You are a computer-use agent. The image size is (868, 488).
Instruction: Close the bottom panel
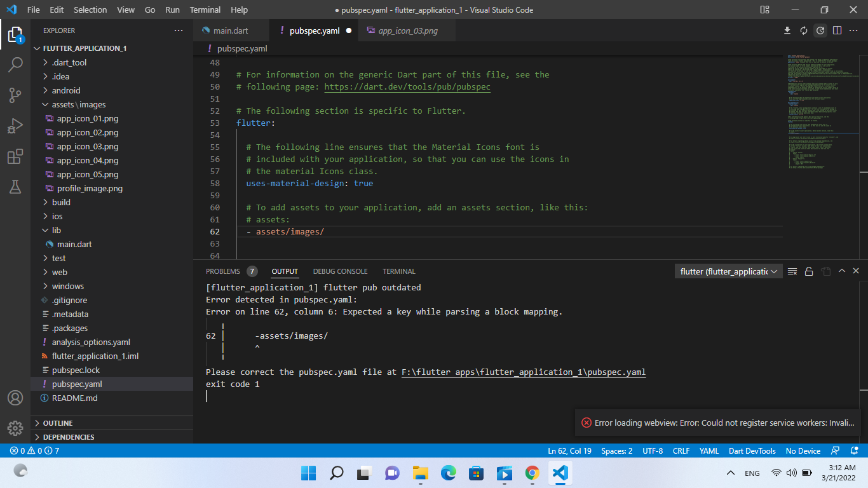coord(856,271)
